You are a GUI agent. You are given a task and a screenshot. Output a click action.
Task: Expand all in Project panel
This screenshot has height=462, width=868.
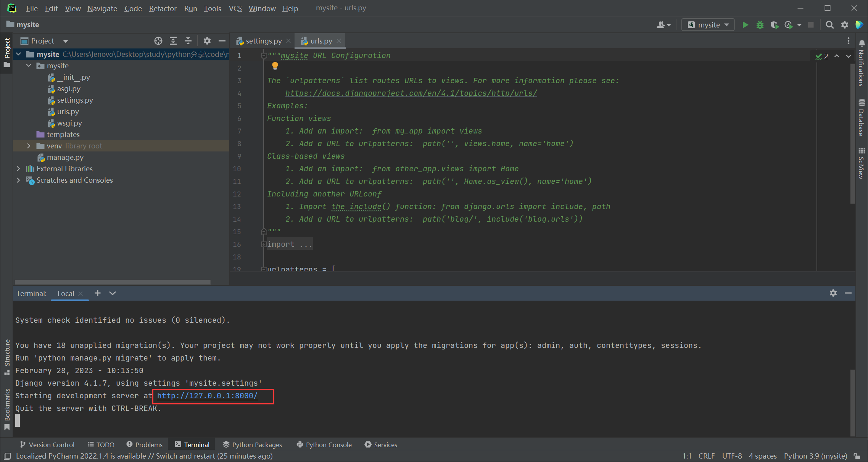[x=173, y=41]
